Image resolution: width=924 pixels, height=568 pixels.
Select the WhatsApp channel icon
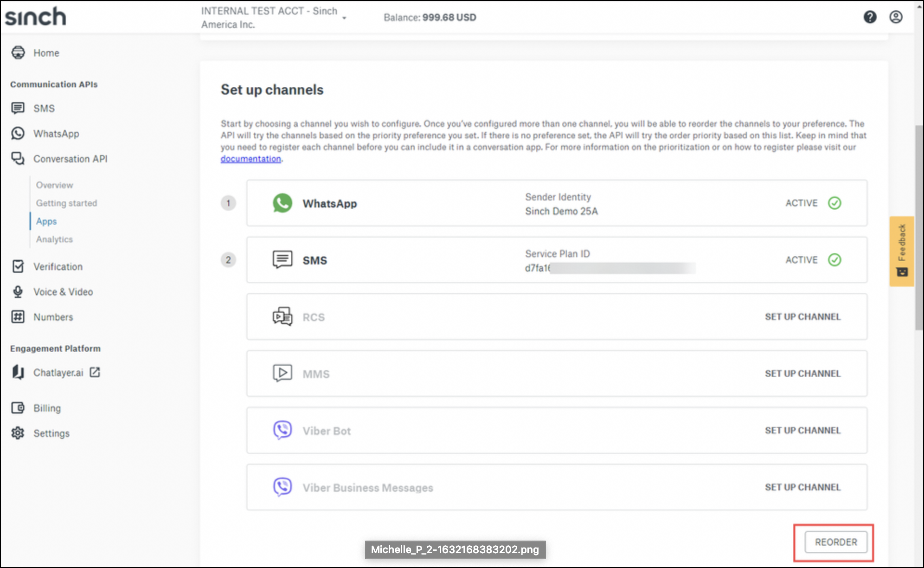point(282,203)
